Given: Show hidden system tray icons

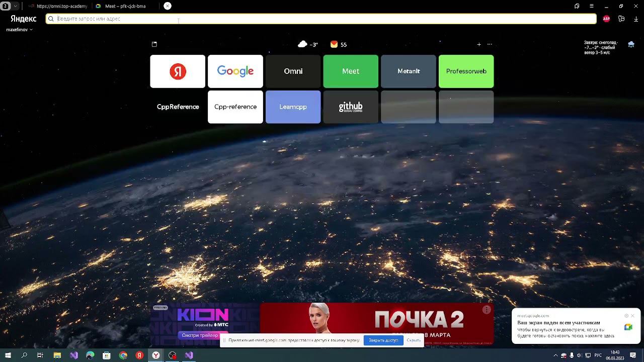Looking at the screenshot, I should click(x=555, y=355).
